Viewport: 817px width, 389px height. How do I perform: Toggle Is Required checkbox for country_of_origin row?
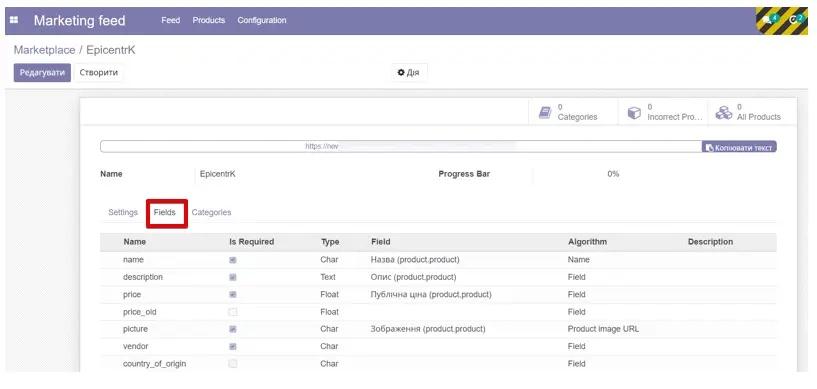[x=233, y=363]
